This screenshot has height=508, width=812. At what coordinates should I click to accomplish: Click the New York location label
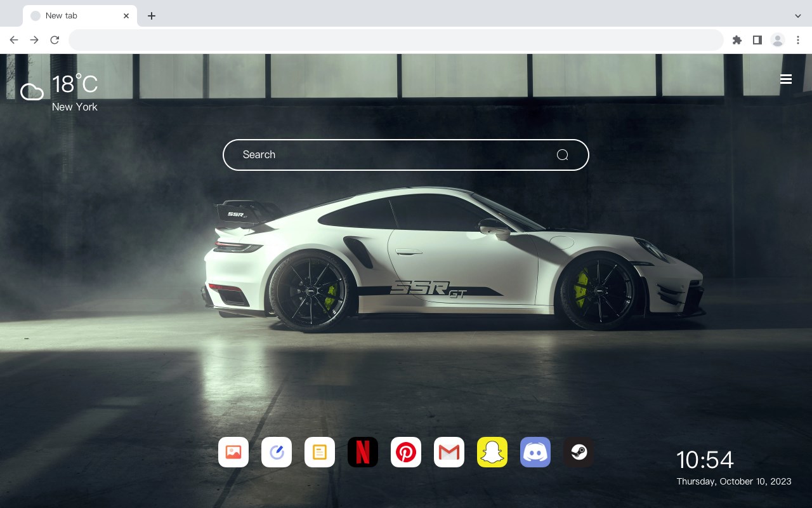point(75,107)
